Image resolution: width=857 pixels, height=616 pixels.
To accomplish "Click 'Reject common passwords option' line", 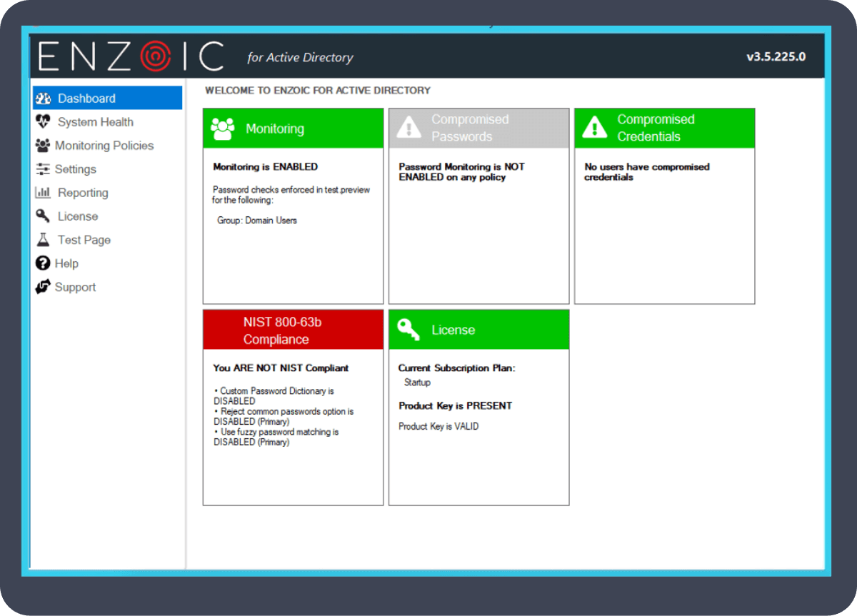I will coord(284,417).
